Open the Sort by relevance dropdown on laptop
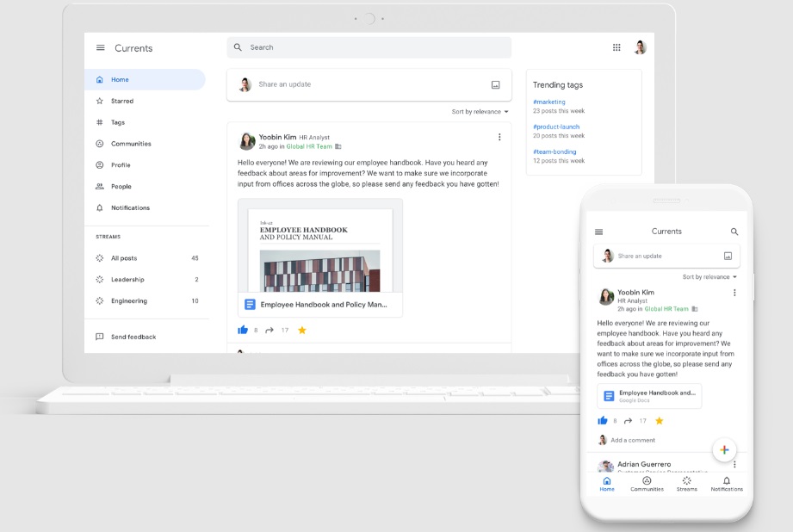 point(480,112)
